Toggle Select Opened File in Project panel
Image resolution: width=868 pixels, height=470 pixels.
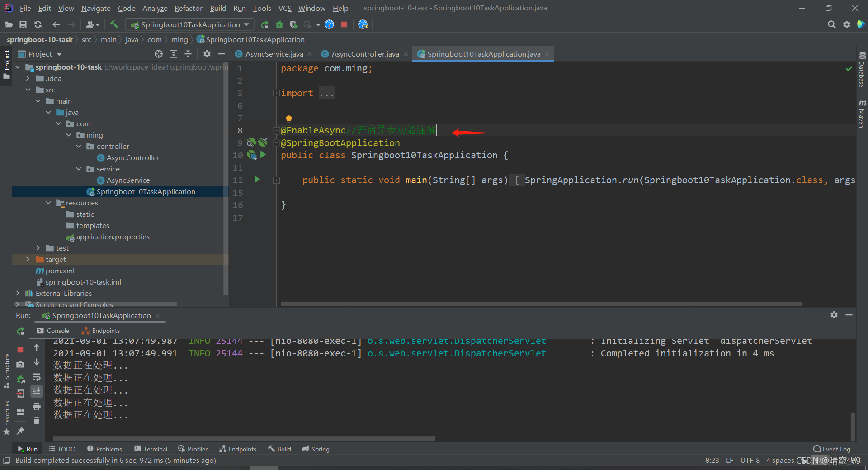point(158,54)
